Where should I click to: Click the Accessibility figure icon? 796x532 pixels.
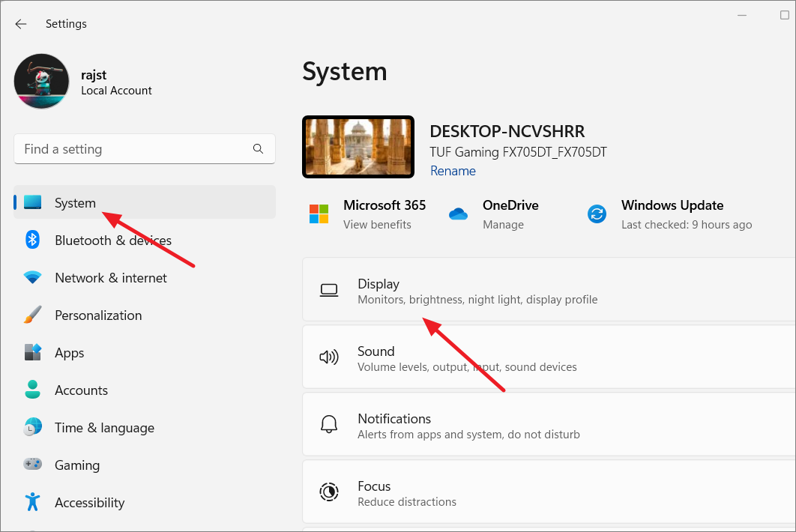(32, 501)
